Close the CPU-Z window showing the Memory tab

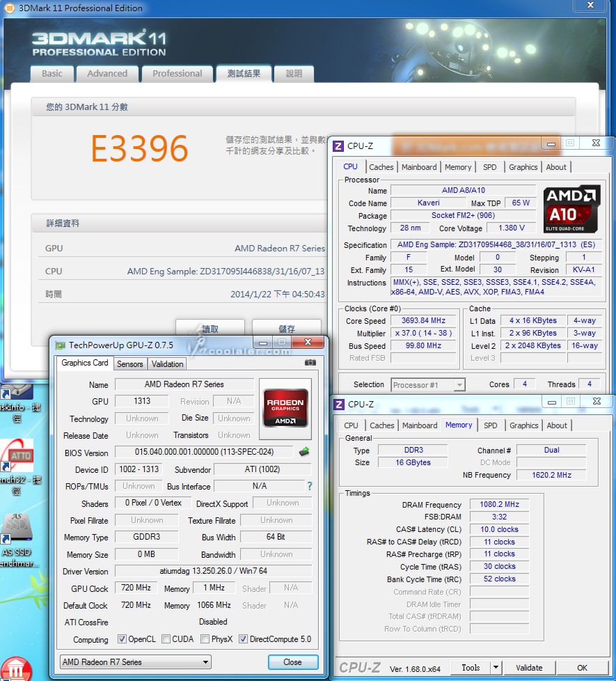pyautogui.click(x=597, y=401)
